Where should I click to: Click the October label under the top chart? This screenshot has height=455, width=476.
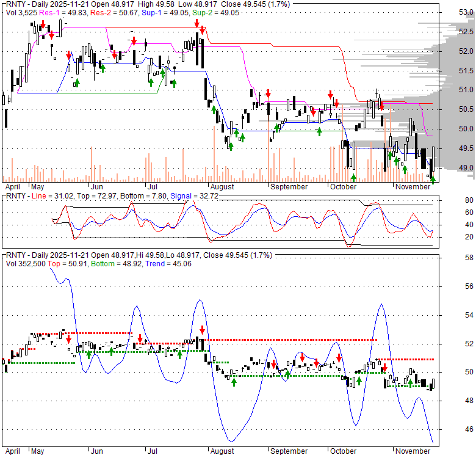pos(344,187)
